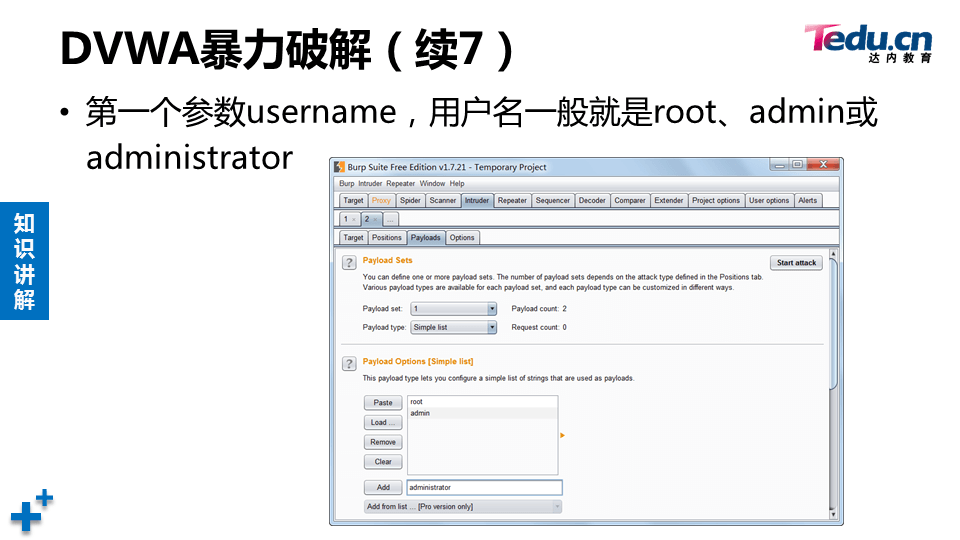Open the Payload Options help icon
The height and width of the screenshot is (540, 960).
349,364
